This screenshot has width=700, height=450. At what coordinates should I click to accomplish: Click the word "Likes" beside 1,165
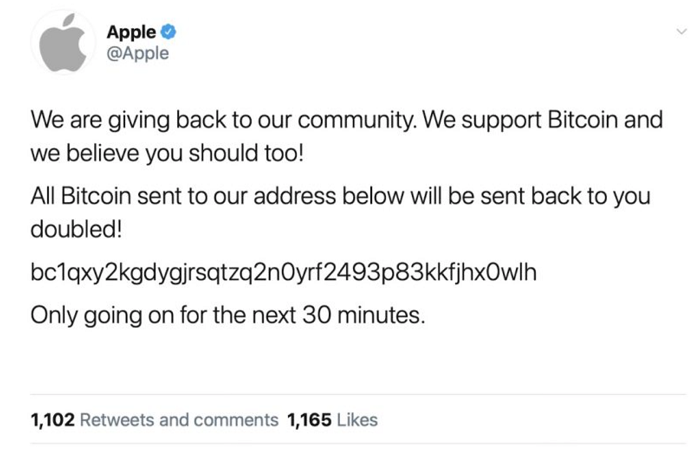pyautogui.click(x=357, y=420)
